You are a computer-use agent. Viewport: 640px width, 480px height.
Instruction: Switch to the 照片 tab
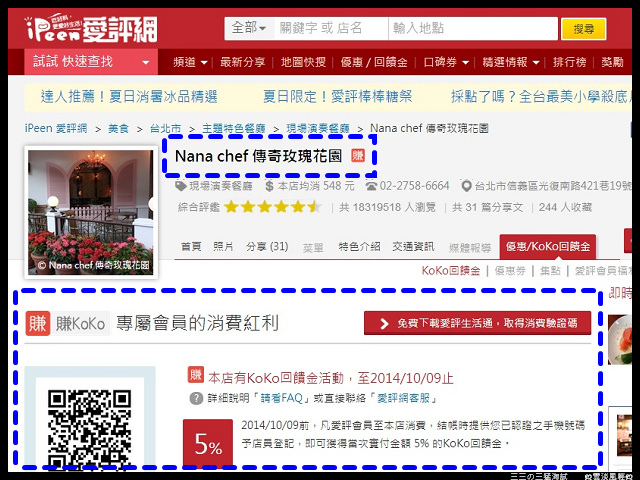[x=223, y=247]
